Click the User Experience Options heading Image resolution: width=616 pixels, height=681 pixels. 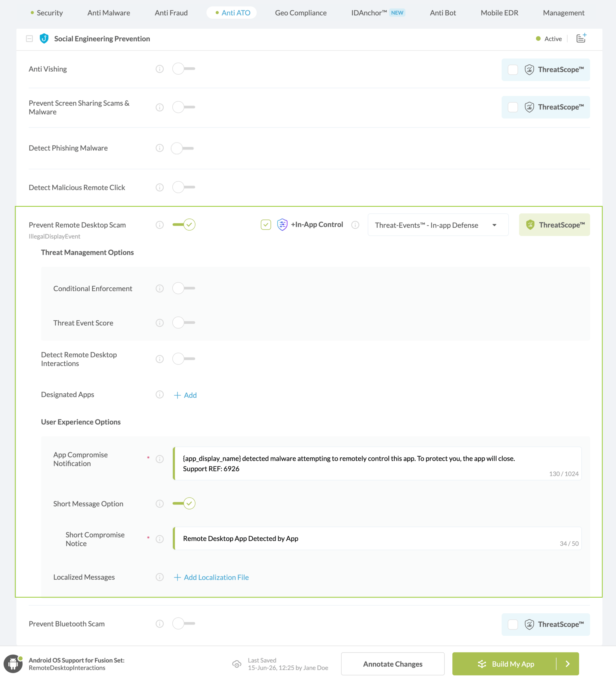pos(81,422)
